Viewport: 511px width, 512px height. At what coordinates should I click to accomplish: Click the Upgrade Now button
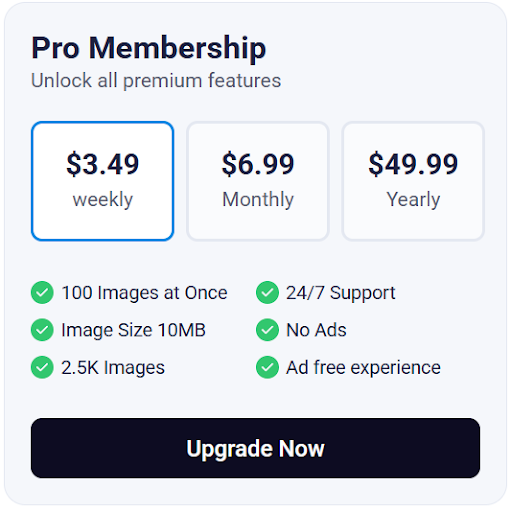click(x=255, y=448)
